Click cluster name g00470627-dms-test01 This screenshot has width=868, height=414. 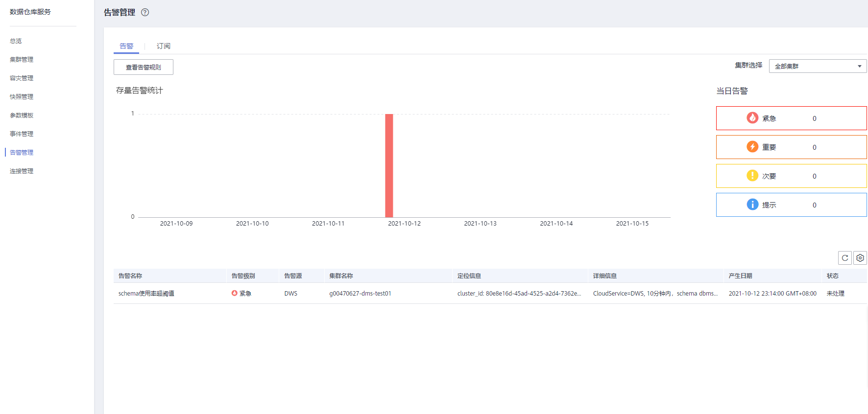tap(360, 294)
